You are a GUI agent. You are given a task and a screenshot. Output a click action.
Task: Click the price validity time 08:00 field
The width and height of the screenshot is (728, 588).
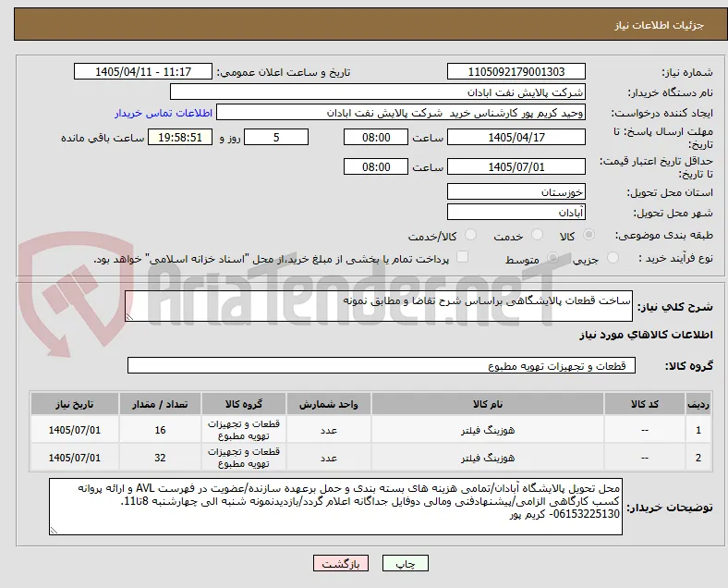pos(376,166)
